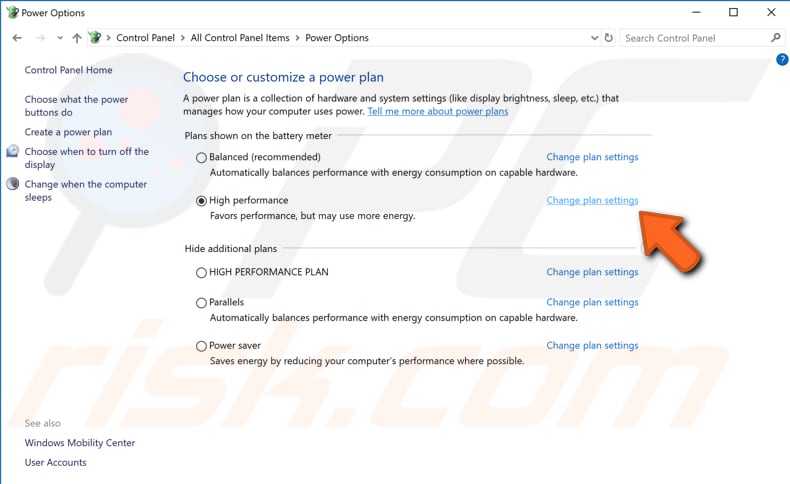Open the address bar history dropdown
790x484 pixels.
pyautogui.click(x=594, y=38)
